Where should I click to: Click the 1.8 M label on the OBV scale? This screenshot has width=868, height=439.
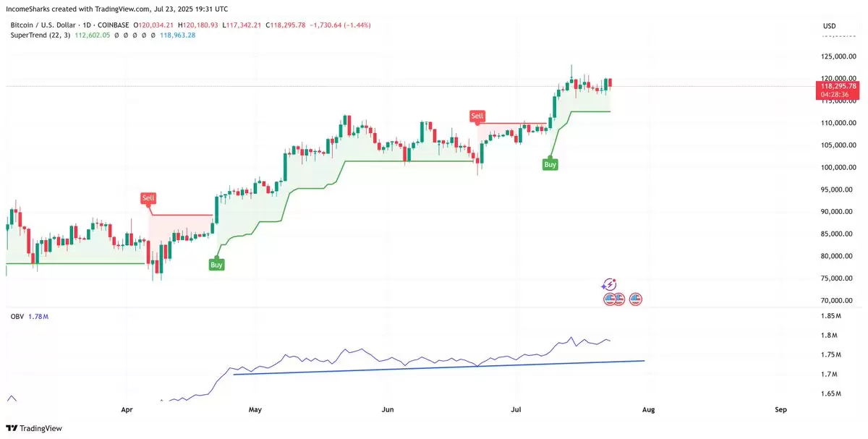[830, 336]
